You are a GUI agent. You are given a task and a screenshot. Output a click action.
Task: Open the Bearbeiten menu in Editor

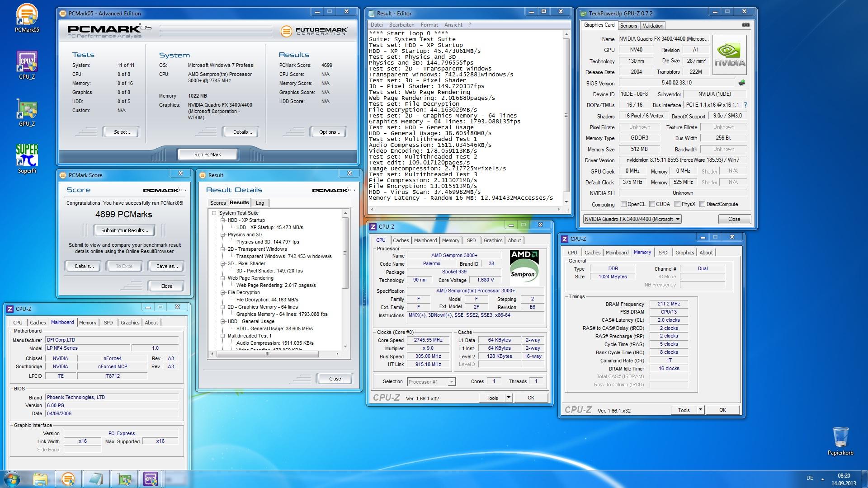(401, 25)
